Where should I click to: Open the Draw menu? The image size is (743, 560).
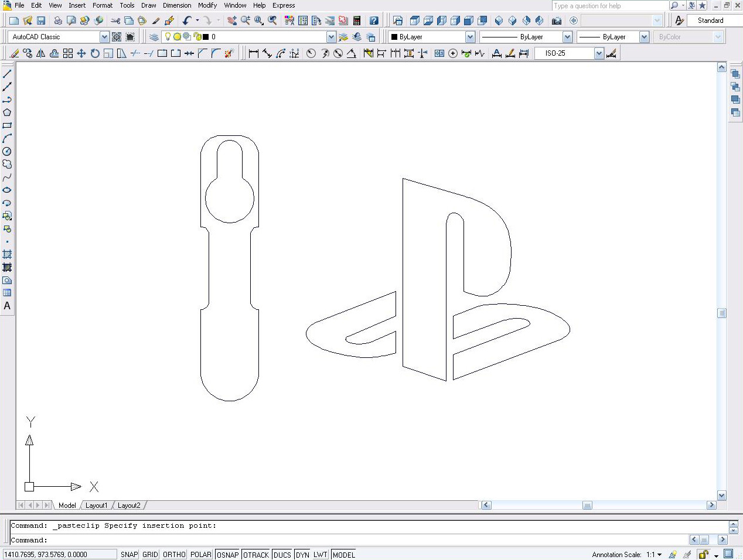pyautogui.click(x=148, y=5)
